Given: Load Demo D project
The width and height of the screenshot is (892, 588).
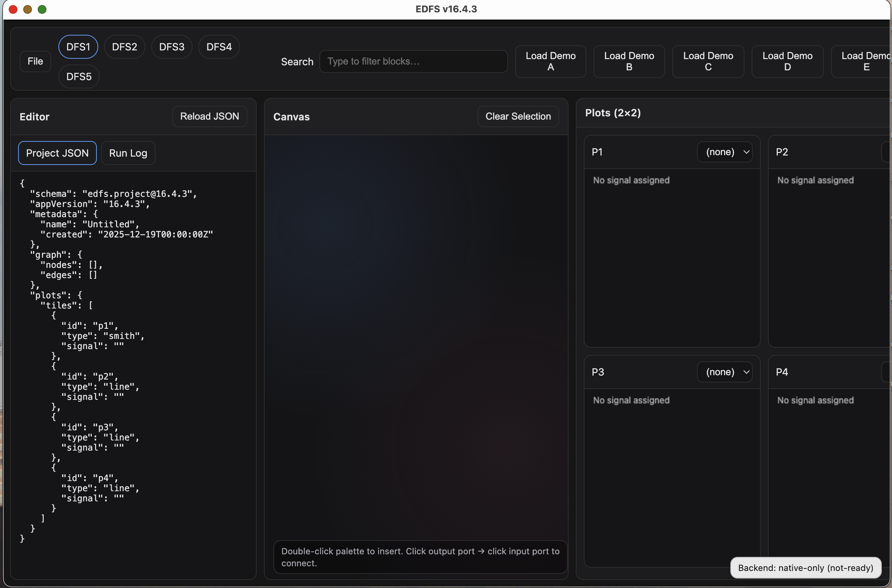Looking at the screenshot, I should (x=787, y=62).
